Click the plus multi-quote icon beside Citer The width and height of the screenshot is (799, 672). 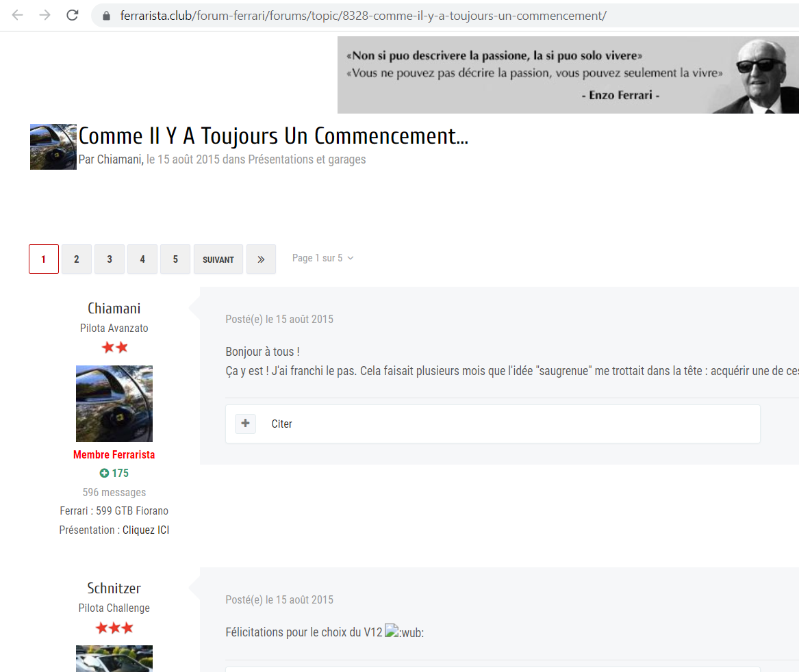click(x=245, y=424)
